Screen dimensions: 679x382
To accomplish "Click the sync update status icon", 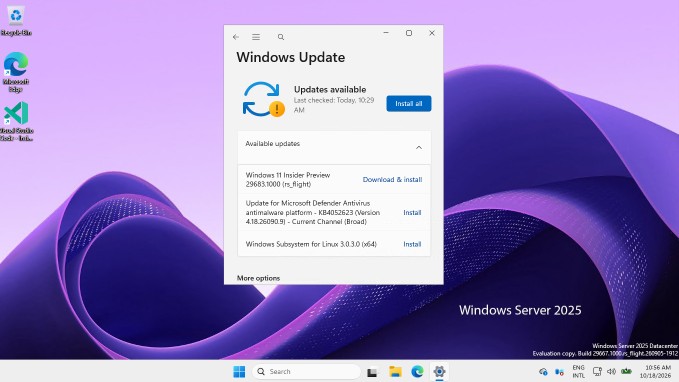I will point(263,99).
